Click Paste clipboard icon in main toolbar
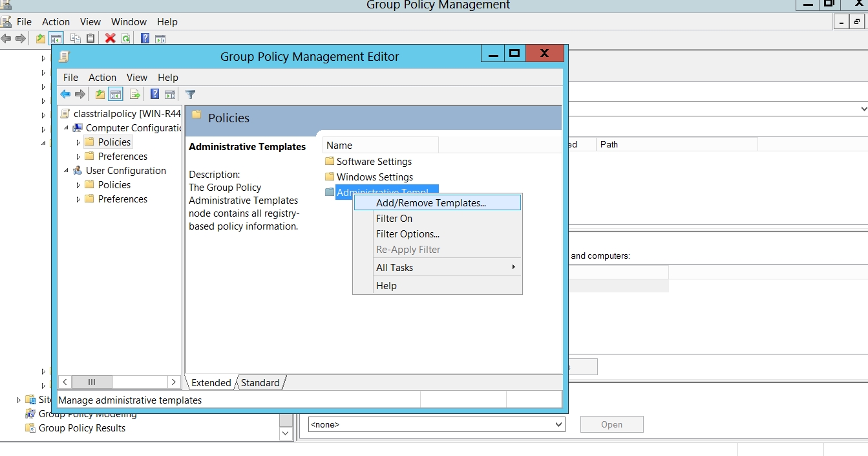 [x=90, y=38]
